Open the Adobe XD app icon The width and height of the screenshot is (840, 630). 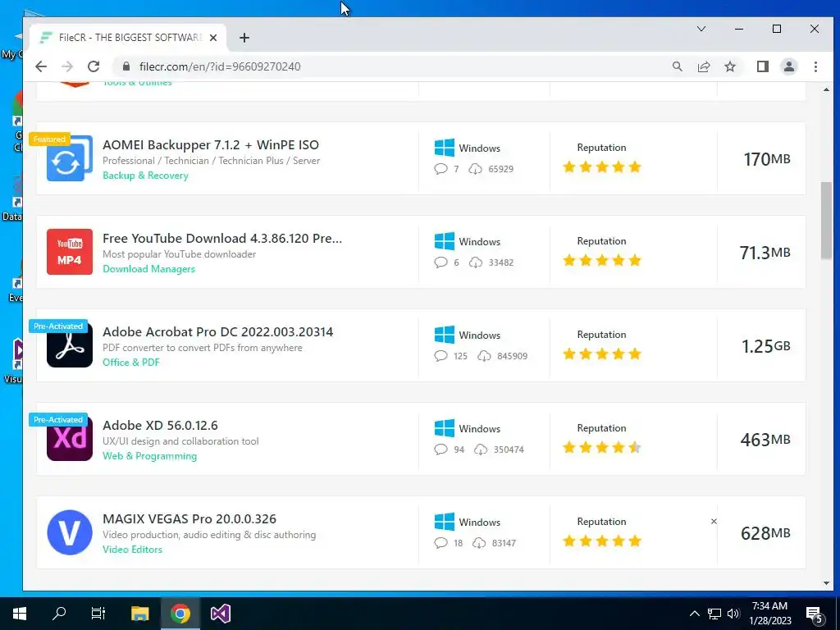69,439
